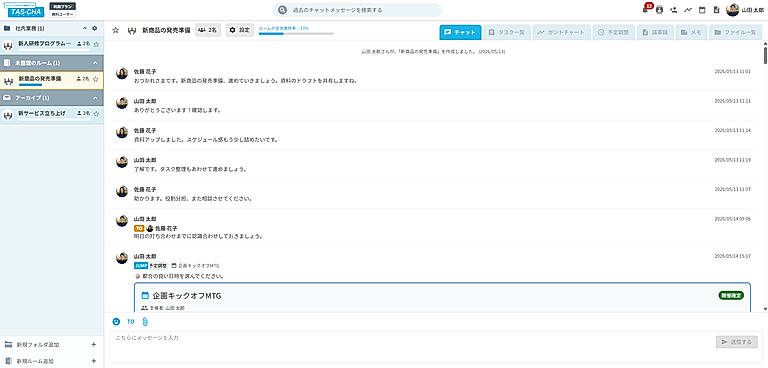Focus the chat message search field

click(357, 10)
